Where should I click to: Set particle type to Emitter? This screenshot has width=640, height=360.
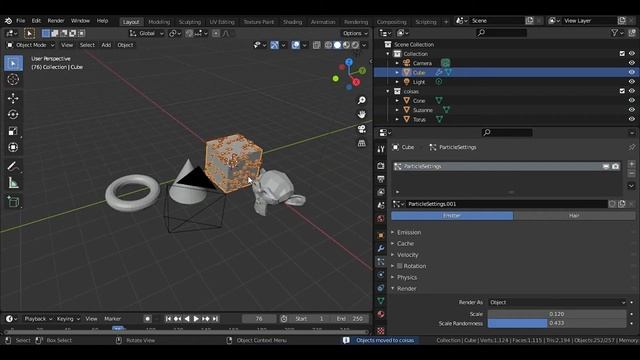(x=452, y=216)
